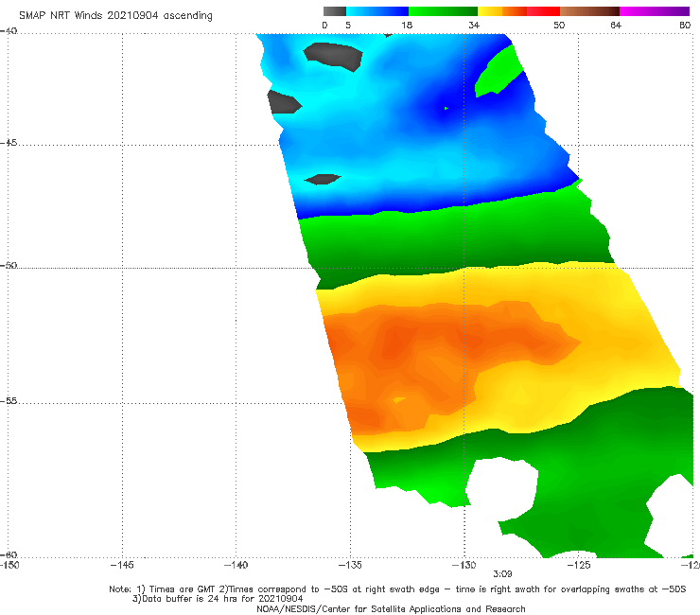Click the gray patch on the swath's left edge
The width and height of the screenshot is (700, 615).
tap(284, 102)
